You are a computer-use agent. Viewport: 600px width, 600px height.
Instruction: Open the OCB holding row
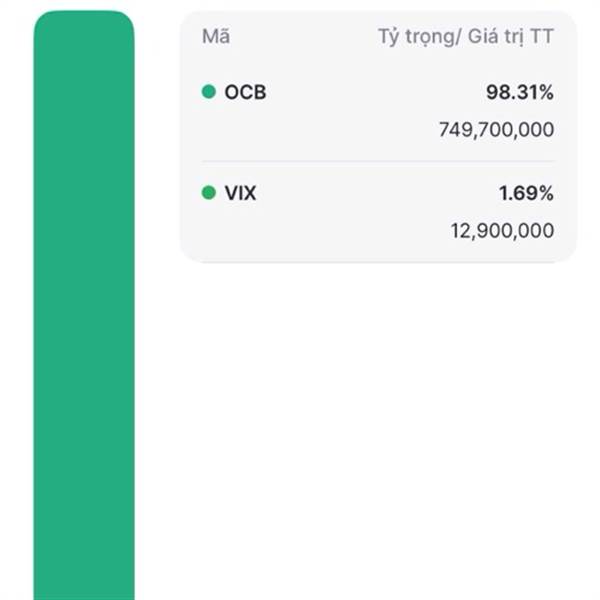point(378,111)
